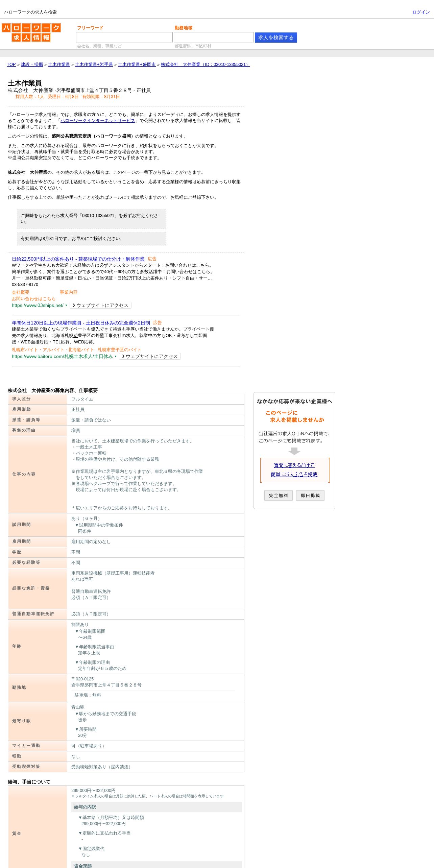Click the 給与の内訳 section header
Screen dimensions: 434x868
click(156, 807)
